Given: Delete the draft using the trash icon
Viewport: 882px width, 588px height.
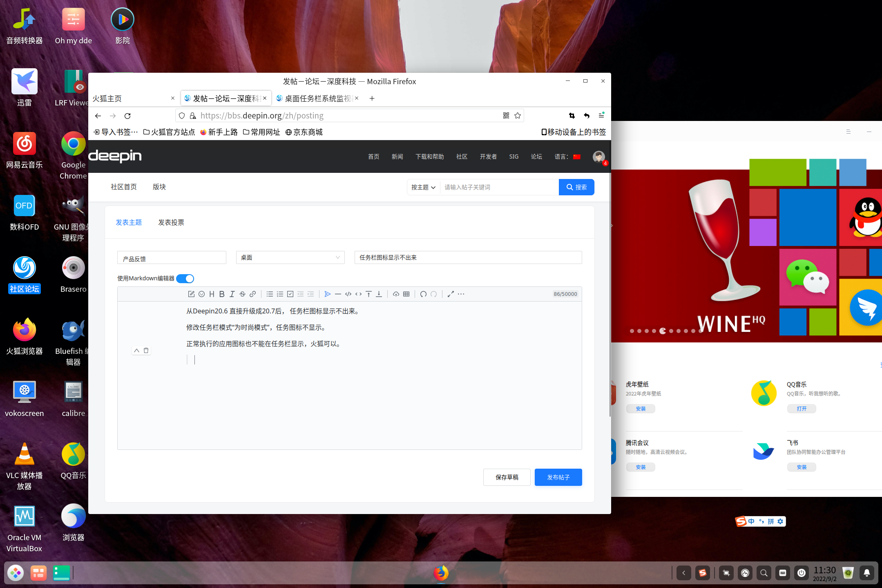Looking at the screenshot, I should click(146, 350).
